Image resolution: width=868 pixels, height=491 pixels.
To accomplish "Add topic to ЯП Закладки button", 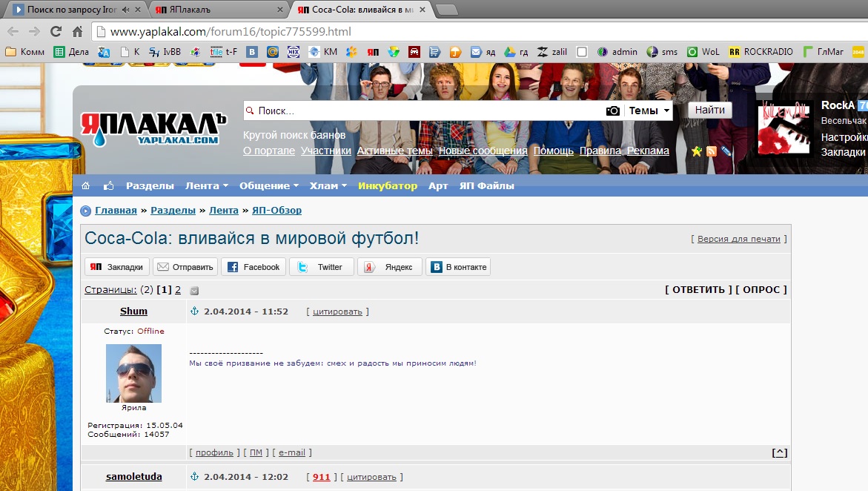I will point(117,266).
